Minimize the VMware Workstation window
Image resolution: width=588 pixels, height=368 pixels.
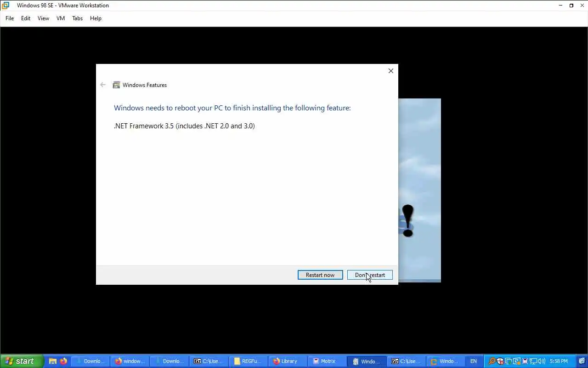[x=560, y=6]
